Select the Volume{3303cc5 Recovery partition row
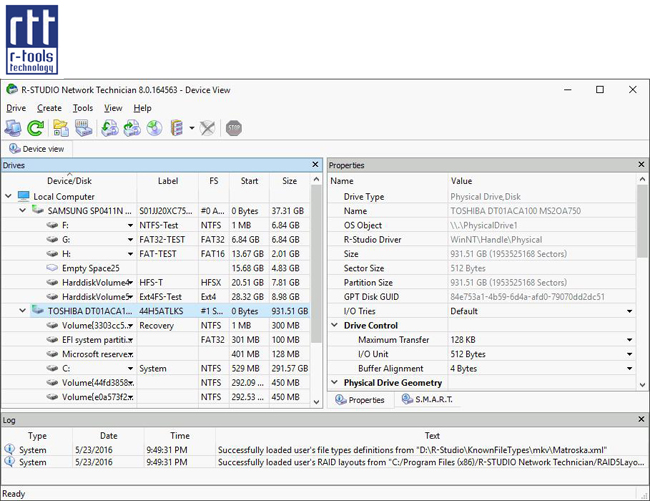650x501 pixels. coord(155,325)
